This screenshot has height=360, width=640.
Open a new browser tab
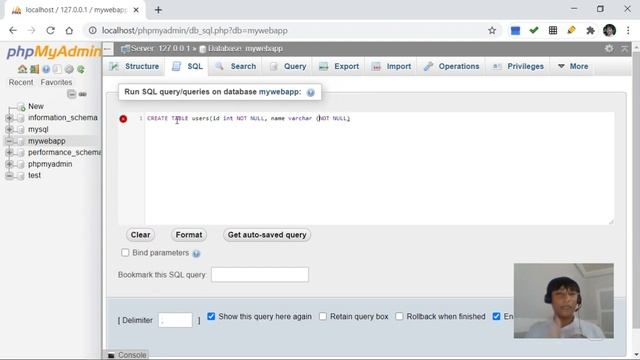pyautogui.click(x=158, y=10)
